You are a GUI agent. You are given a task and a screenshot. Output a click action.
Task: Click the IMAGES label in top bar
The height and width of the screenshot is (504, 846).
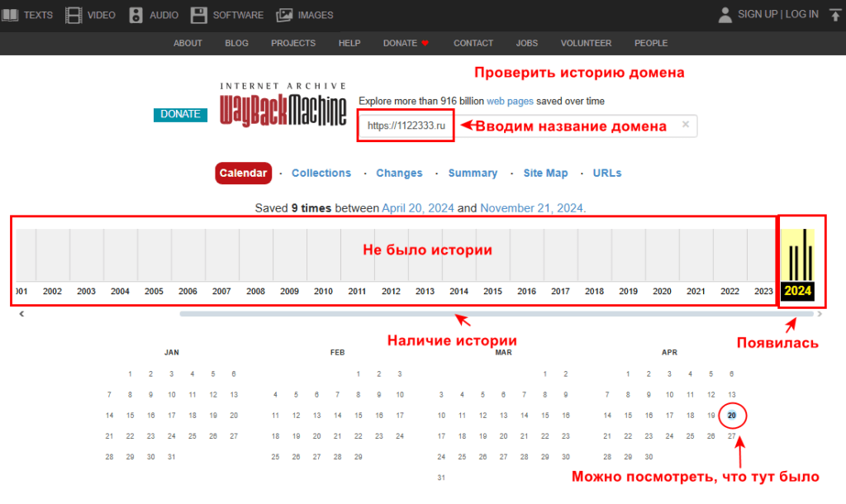316,15
